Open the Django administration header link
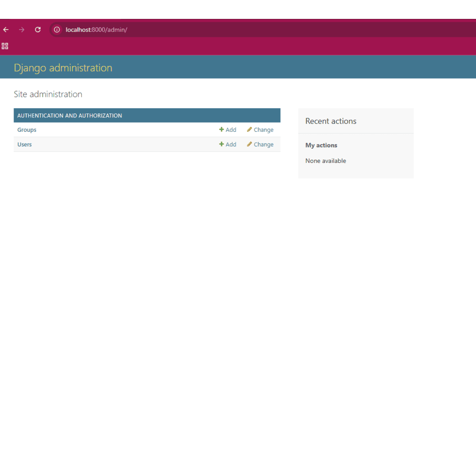Screen dimensions: 476x476 tap(63, 68)
